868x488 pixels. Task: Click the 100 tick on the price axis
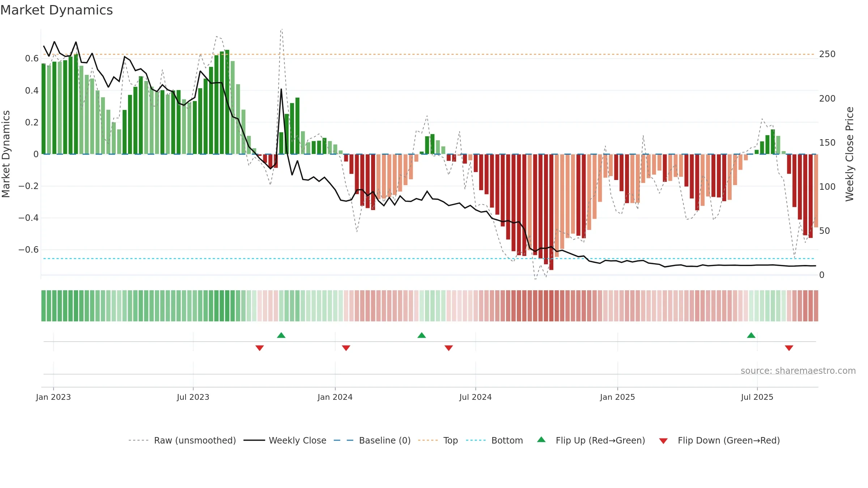(x=827, y=187)
